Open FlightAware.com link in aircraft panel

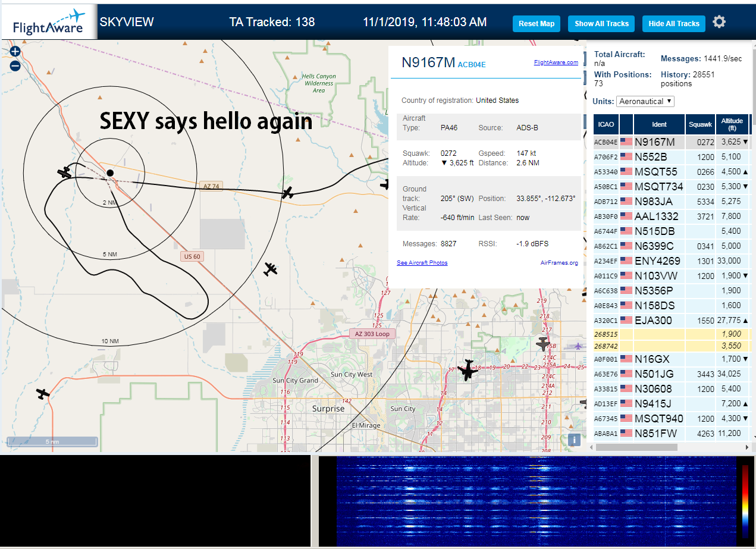coord(556,62)
